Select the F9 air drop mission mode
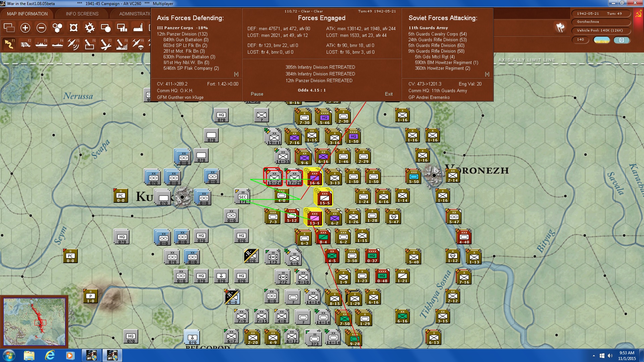 (x=138, y=44)
